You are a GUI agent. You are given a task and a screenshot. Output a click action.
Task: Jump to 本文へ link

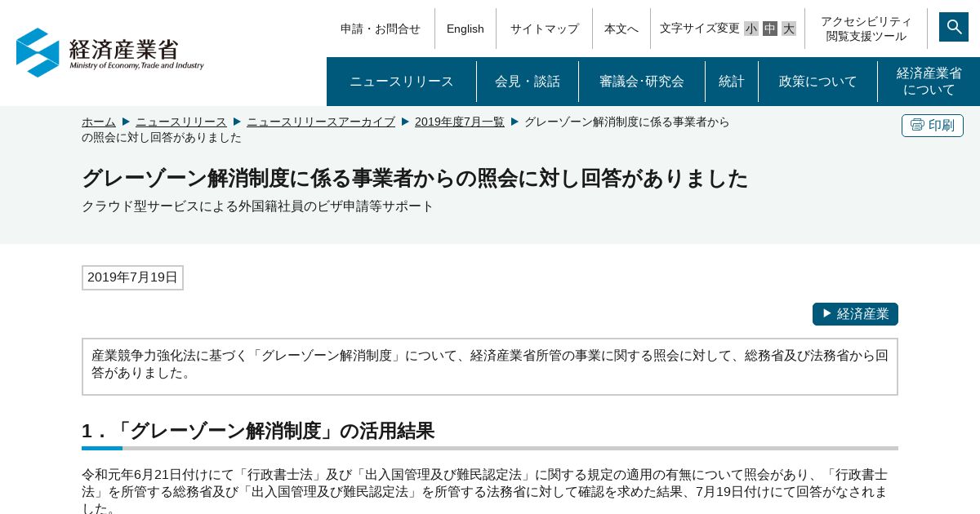point(621,29)
